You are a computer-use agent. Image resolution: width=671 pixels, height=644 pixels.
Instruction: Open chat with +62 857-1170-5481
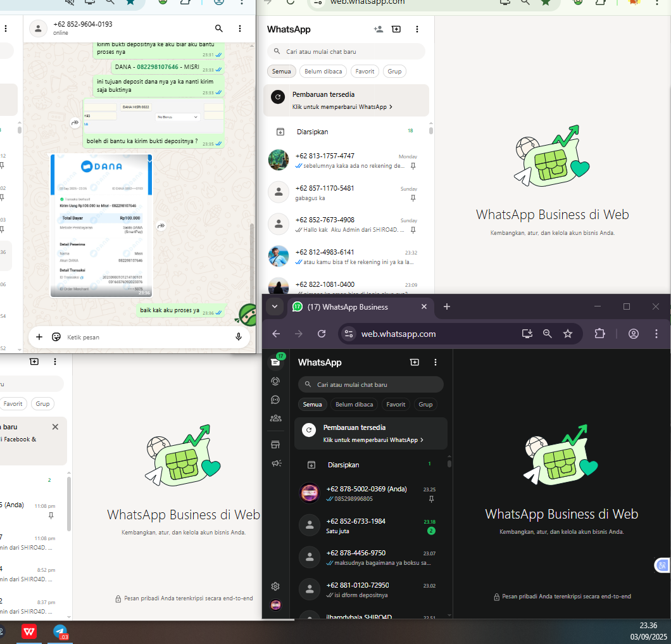coord(346,193)
